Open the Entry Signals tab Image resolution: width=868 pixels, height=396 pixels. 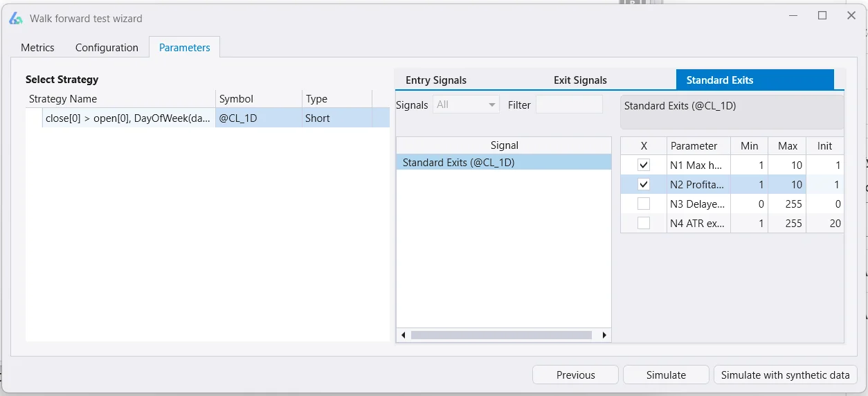click(436, 80)
